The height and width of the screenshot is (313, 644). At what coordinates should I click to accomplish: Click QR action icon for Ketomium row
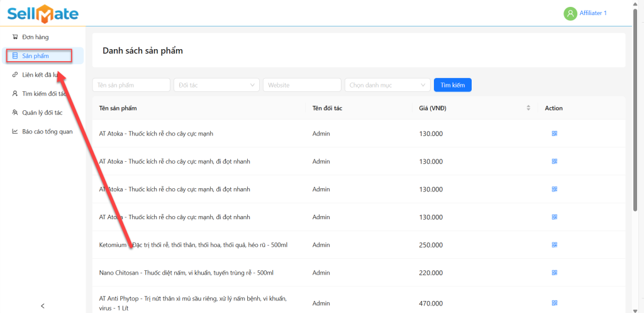pos(554,245)
